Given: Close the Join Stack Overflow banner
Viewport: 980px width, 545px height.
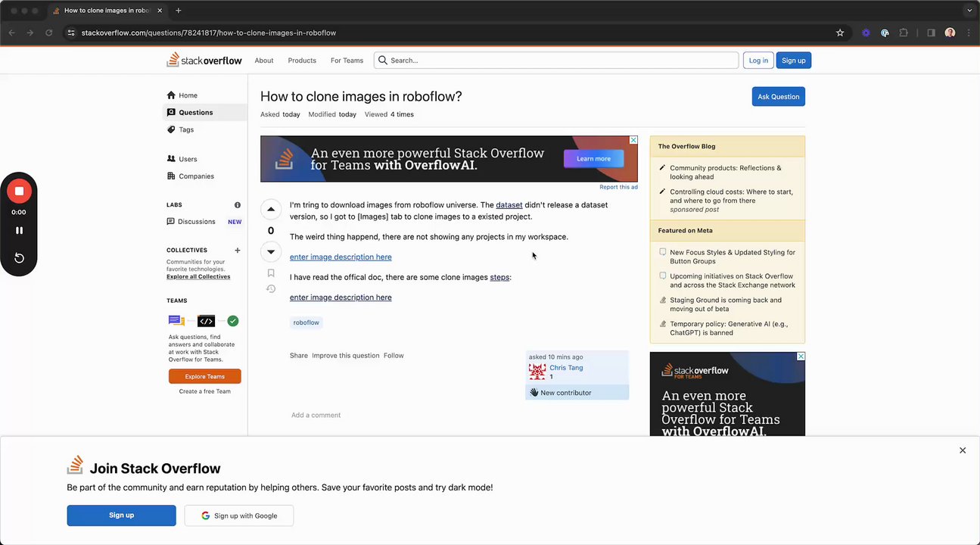Looking at the screenshot, I should pos(963,450).
